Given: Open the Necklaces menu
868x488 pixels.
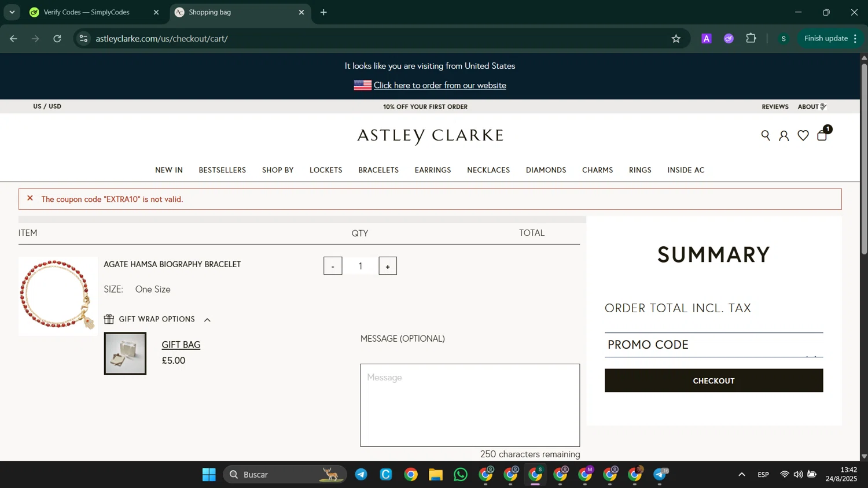Looking at the screenshot, I should point(488,170).
